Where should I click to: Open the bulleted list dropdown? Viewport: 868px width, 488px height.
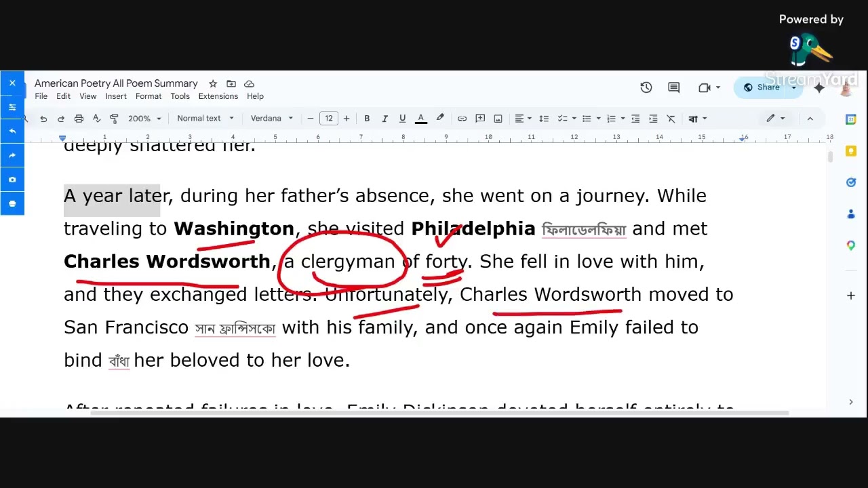tap(591, 119)
